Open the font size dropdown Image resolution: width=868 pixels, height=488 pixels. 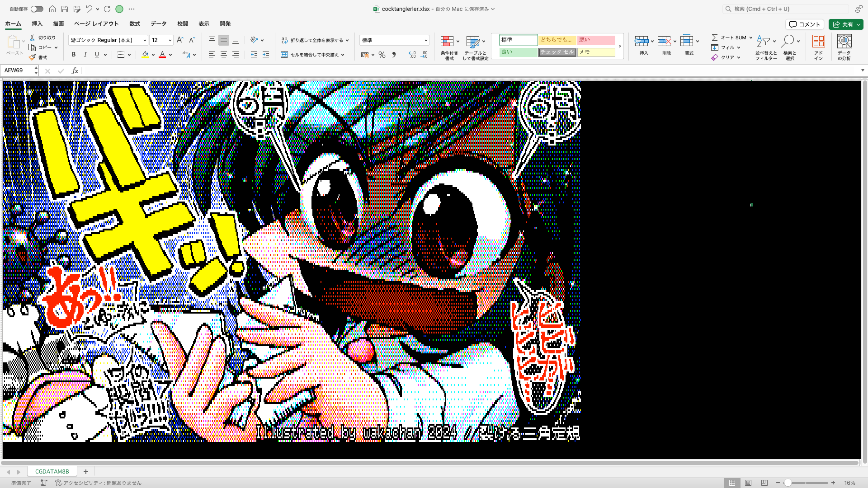point(170,40)
